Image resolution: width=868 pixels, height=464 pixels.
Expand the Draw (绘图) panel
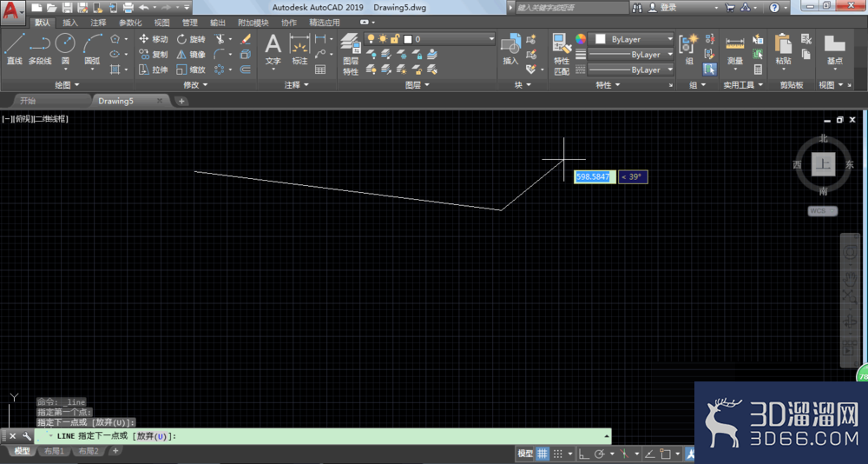67,85
